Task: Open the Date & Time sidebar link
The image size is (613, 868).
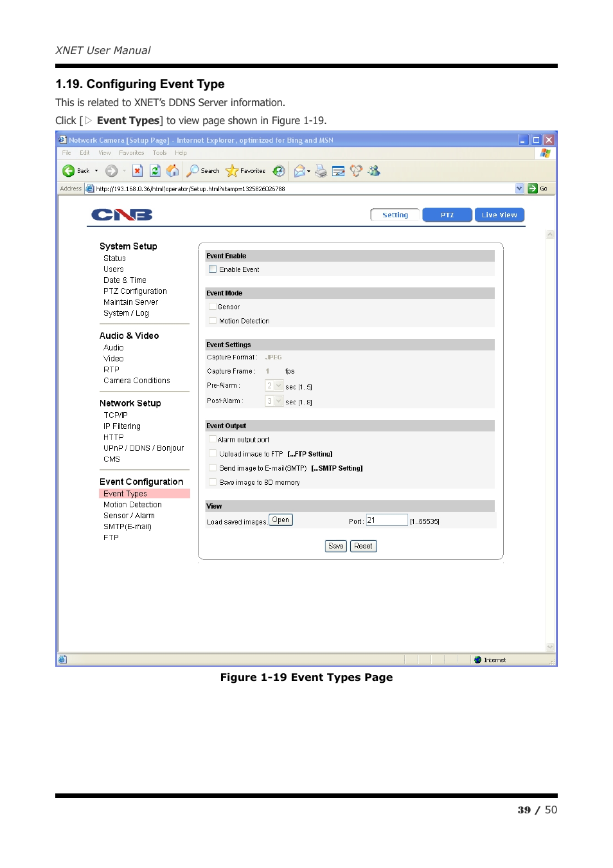Action: 125,280
